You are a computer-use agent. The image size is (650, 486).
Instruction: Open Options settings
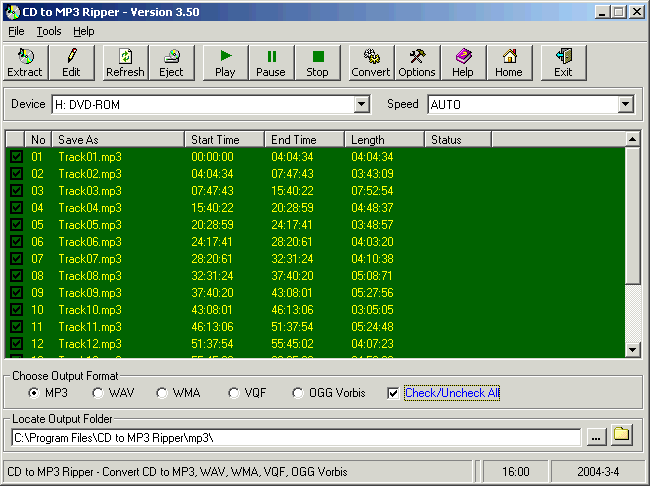pos(417,63)
